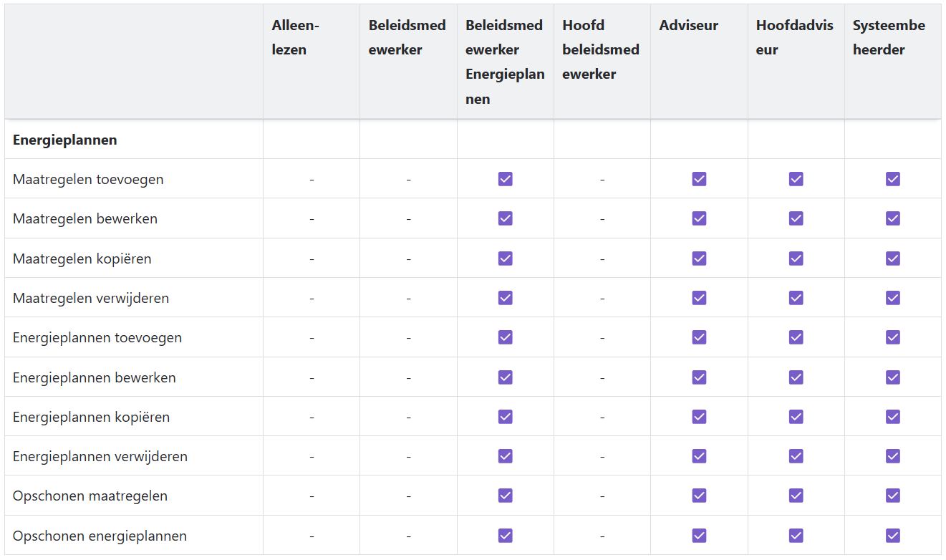Screen dimensions: 946x560
Task: Select the Energieplannen kopiëren row label
Action: tap(92, 417)
